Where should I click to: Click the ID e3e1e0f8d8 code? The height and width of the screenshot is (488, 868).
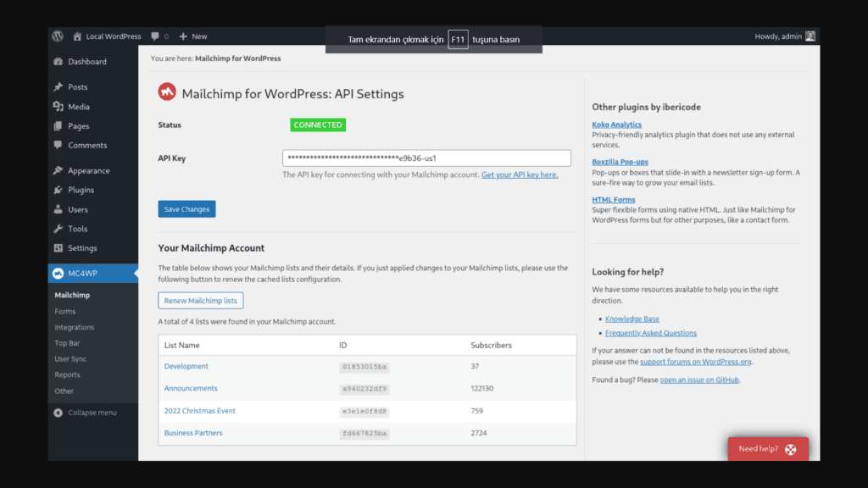[364, 412]
